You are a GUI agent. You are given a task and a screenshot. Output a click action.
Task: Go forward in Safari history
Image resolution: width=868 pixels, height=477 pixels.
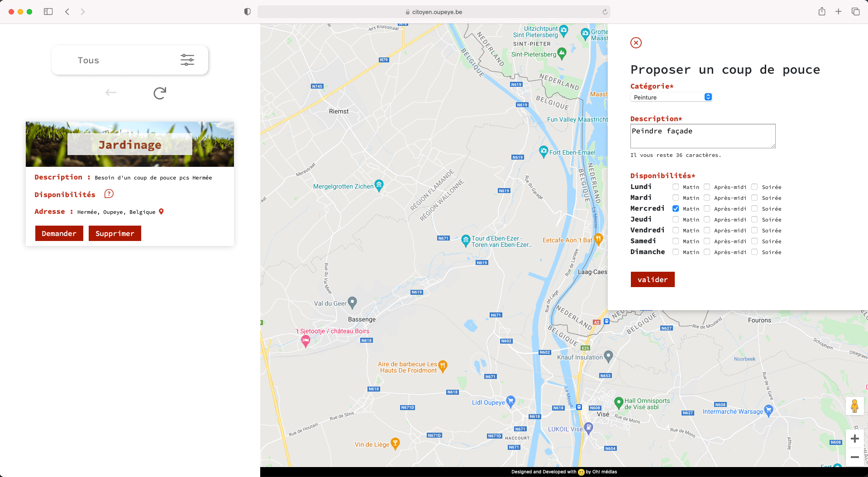coord(82,12)
